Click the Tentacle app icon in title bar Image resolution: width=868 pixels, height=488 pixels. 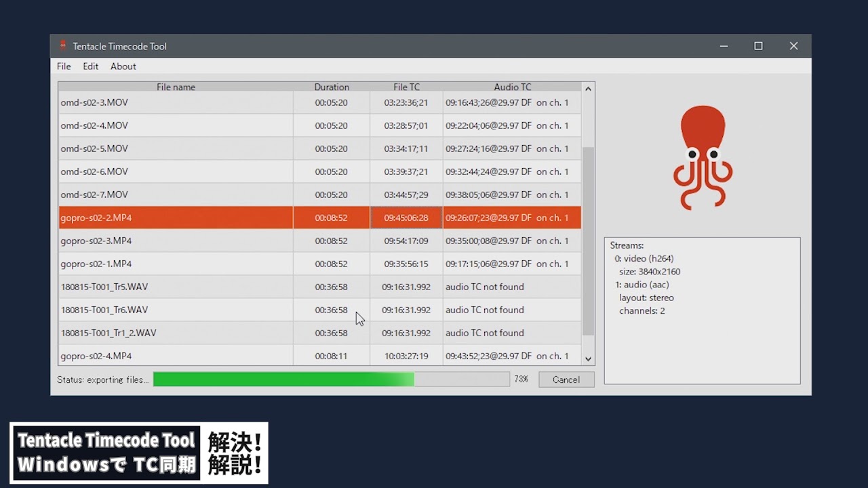[63, 46]
